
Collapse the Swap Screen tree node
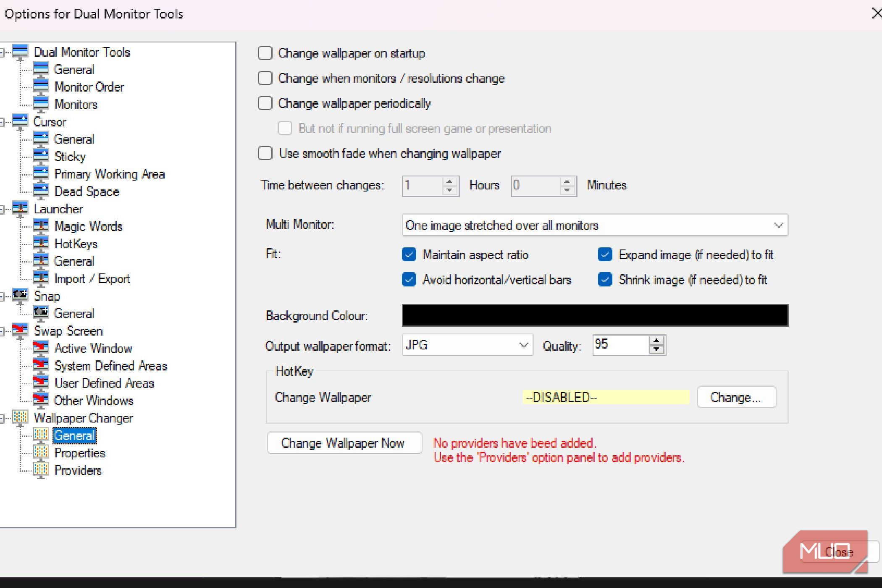2,331
